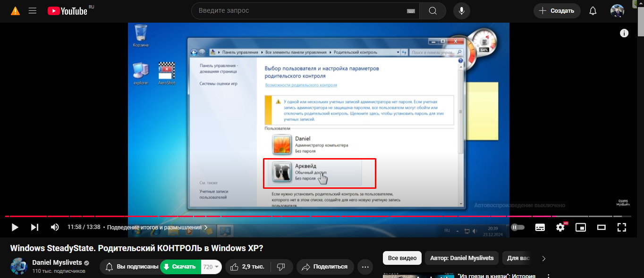Toggle the autoplay switch

(518, 227)
